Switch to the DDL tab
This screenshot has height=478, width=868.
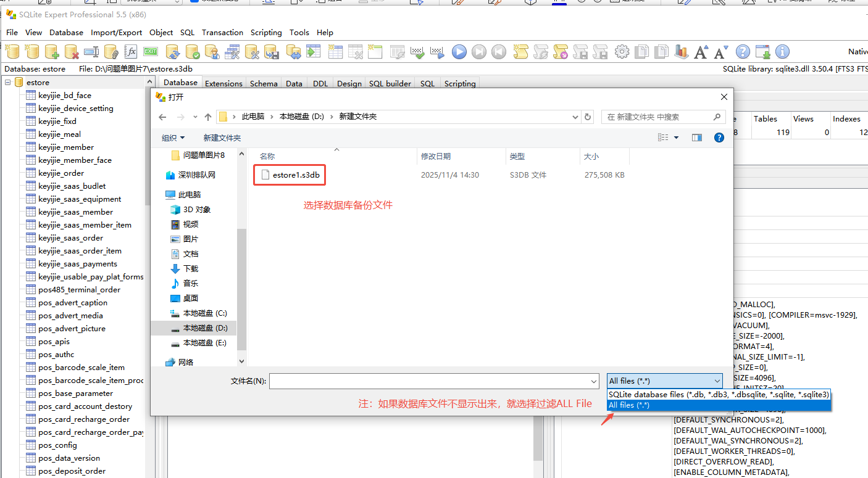320,83
